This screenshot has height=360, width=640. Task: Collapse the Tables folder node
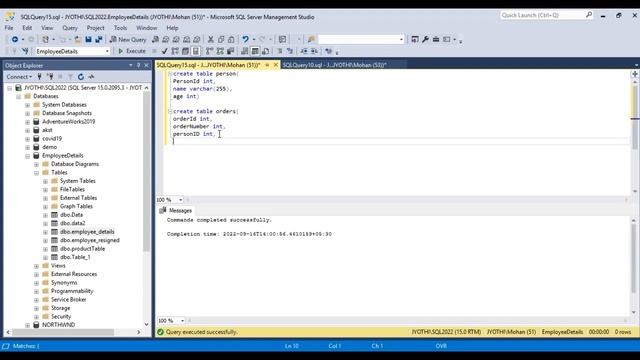tap(36, 173)
